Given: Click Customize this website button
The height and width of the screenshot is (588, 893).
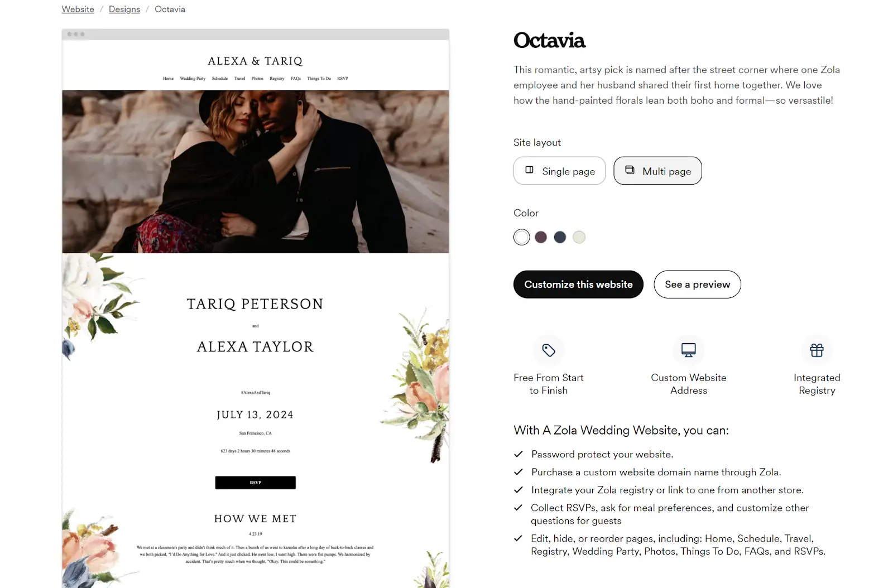Looking at the screenshot, I should [578, 285].
